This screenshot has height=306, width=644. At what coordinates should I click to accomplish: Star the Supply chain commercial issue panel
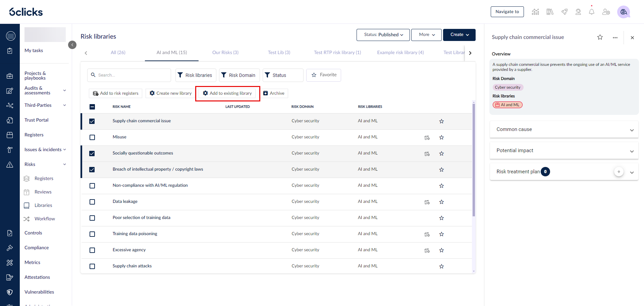point(600,37)
